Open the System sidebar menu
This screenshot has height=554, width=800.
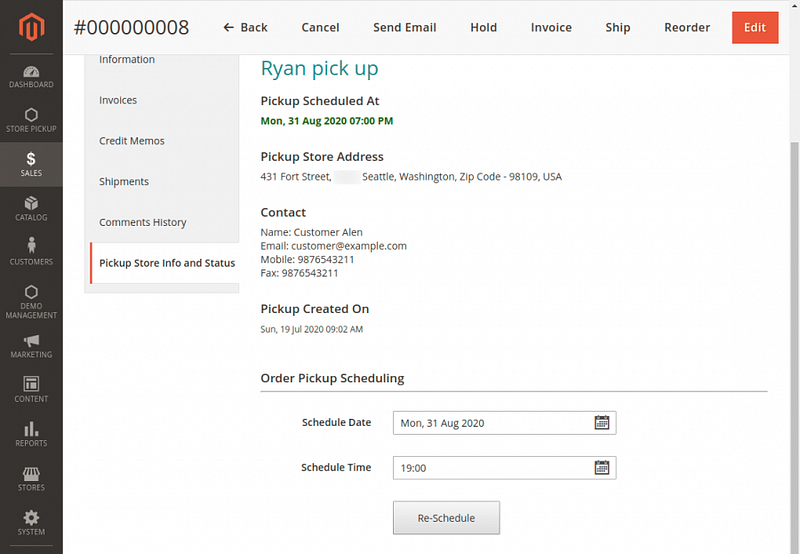pos(31,523)
